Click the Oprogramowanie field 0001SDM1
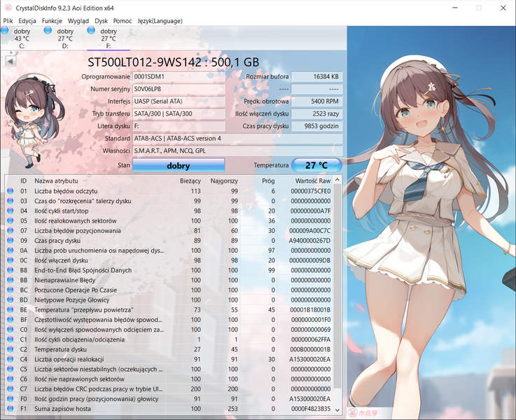This screenshot has width=516, height=420. [x=179, y=76]
